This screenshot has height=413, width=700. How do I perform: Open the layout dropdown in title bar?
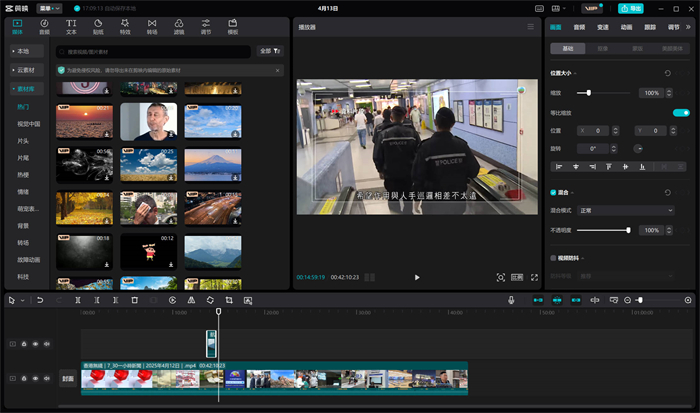pyautogui.click(x=559, y=8)
